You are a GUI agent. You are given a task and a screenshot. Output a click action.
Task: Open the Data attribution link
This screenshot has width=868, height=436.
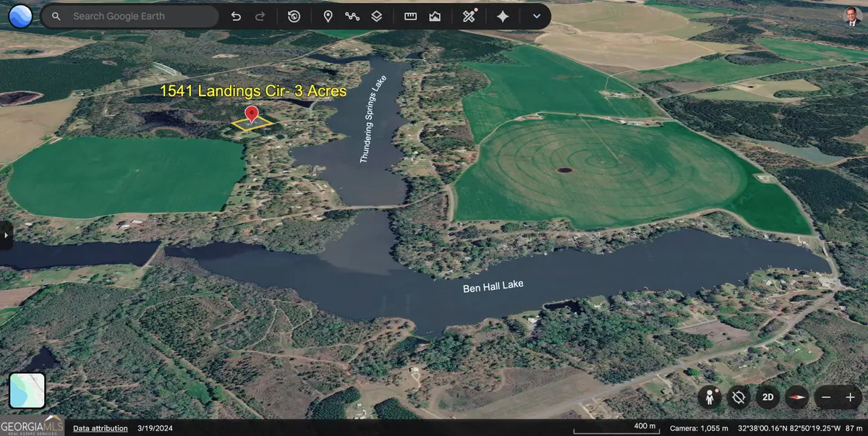pyautogui.click(x=101, y=428)
